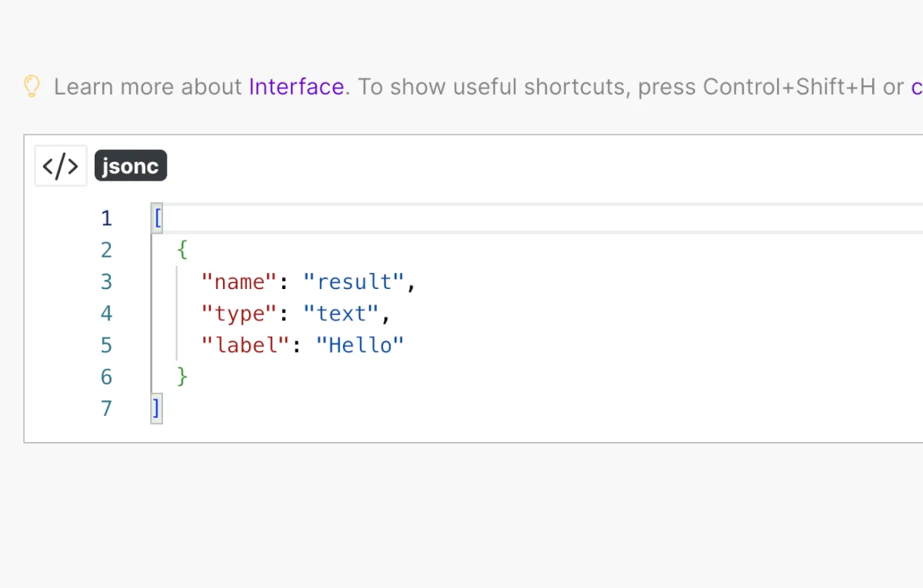Click the code block </> icon
Screen dimensions: 923x588
pyautogui.click(x=60, y=166)
